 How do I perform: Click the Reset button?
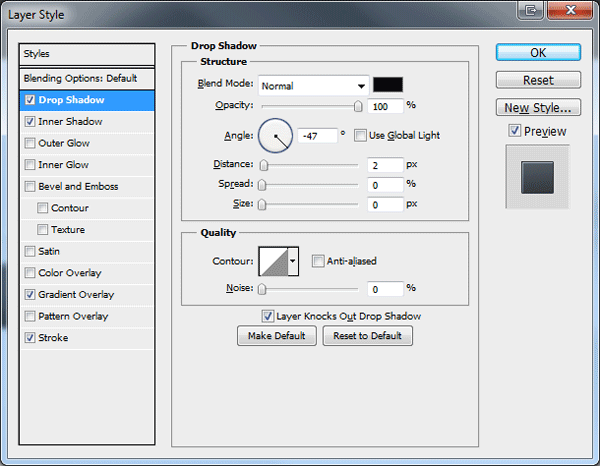coord(538,80)
